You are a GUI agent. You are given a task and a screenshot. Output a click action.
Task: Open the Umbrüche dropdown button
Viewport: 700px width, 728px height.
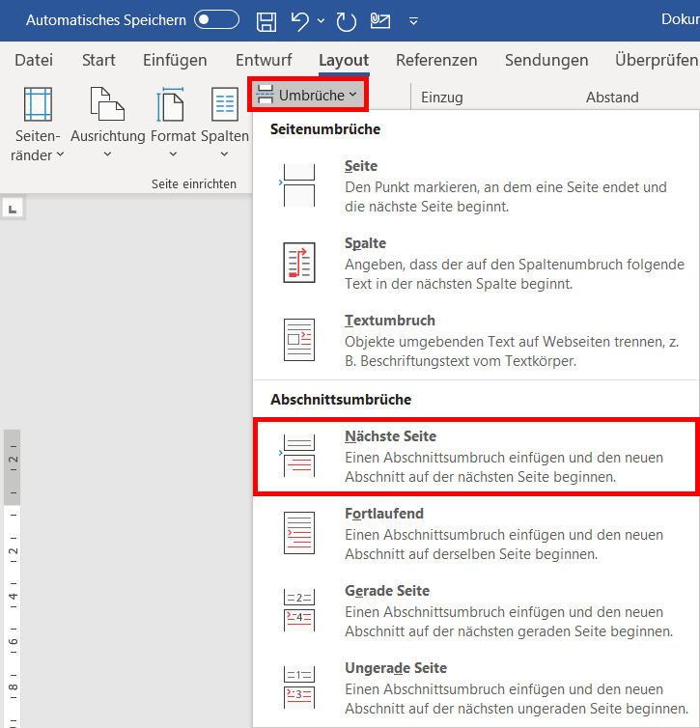click(x=307, y=95)
